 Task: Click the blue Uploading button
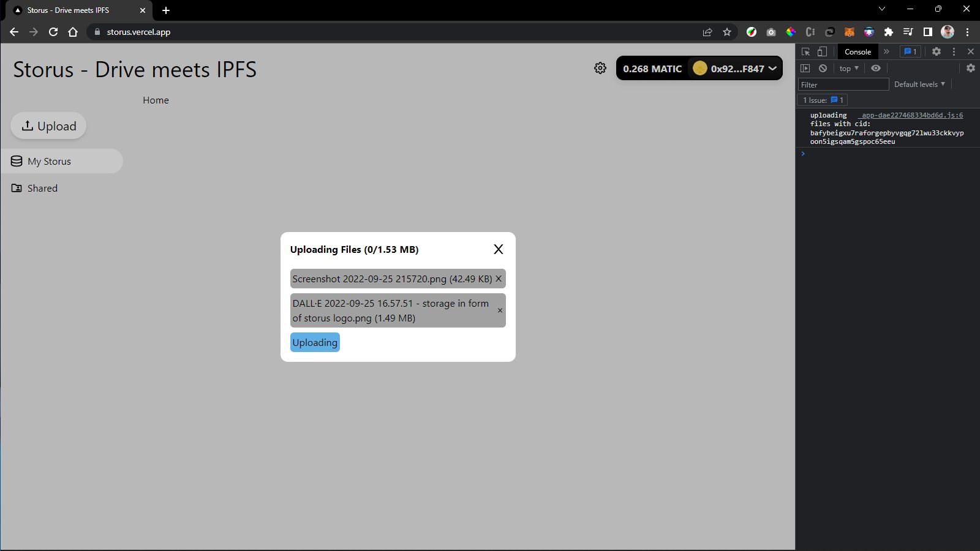(315, 342)
